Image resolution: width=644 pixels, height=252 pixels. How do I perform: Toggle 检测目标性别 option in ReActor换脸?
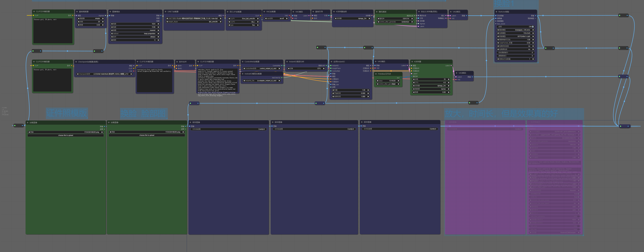coord(516,46)
